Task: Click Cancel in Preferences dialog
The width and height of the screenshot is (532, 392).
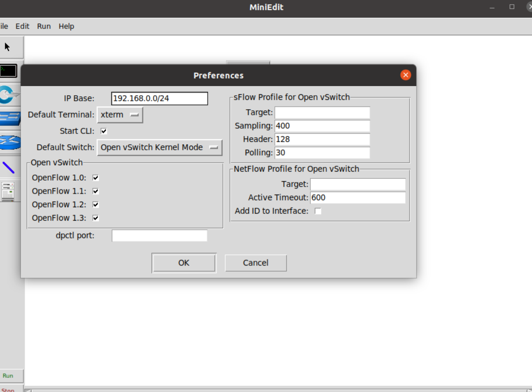Action: pyautogui.click(x=256, y=263)
